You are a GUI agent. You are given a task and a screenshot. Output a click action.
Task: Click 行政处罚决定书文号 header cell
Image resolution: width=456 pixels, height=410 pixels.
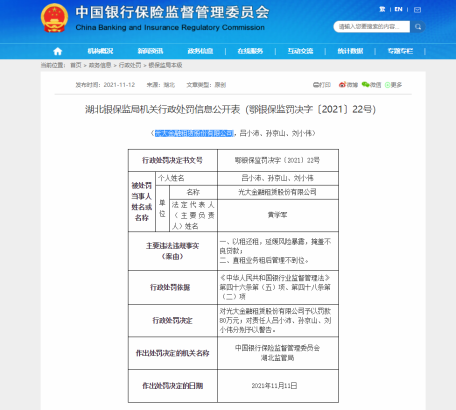173,160
